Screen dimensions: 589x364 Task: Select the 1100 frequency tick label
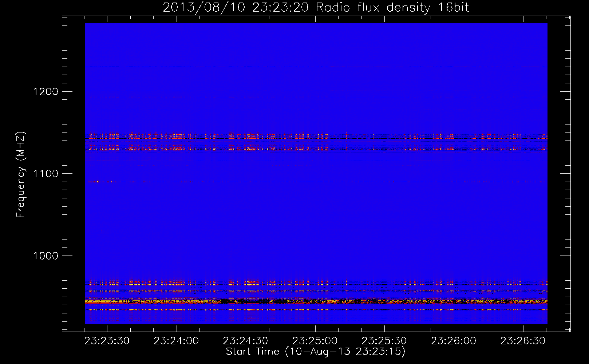(46, 174)
